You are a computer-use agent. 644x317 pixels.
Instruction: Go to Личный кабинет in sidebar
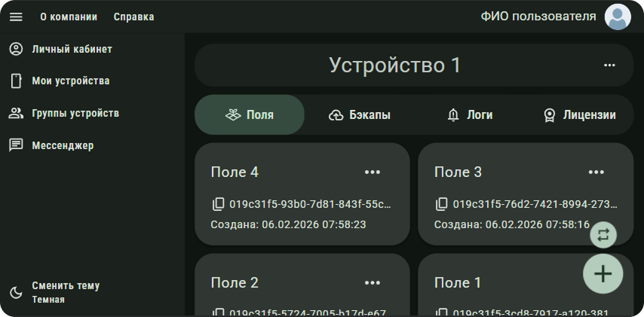(72, 50)
